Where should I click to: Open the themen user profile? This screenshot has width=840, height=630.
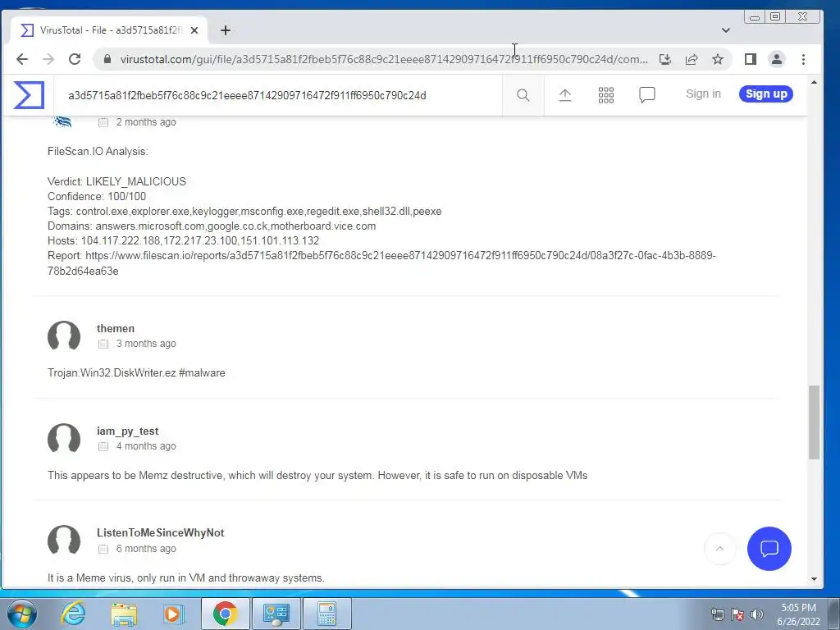[x=116, y=328]
